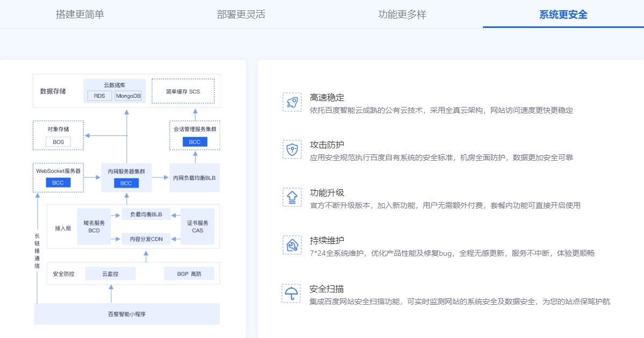The width and height of the screenshot is (644, 338).
Task: Click the blue BCC button under WebSocket服务器
Action: [58, 183]
